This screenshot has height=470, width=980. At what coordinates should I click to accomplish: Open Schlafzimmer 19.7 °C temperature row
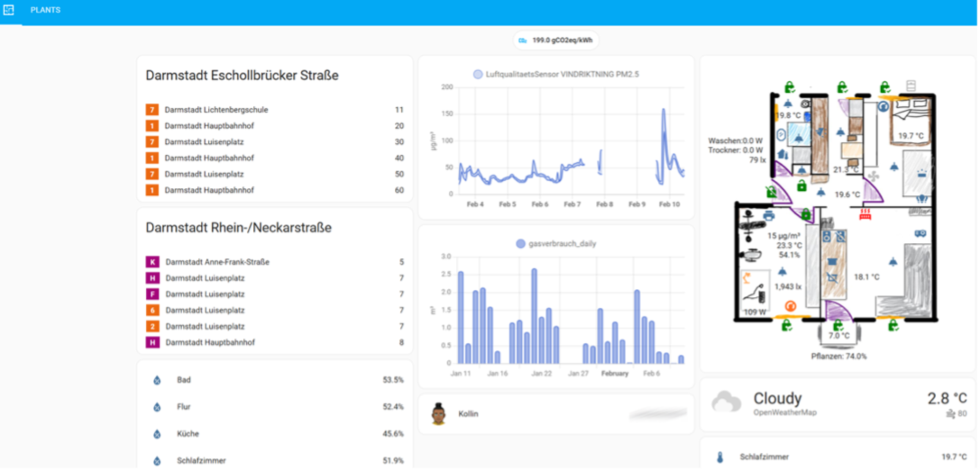[x=837, y=457]
